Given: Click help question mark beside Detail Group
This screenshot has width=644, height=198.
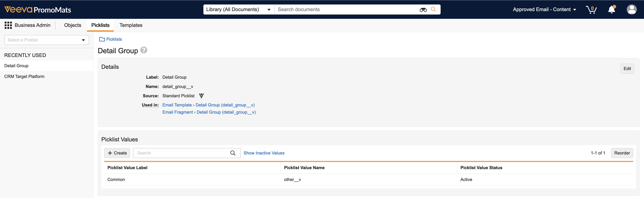Looking at the screenshot, I should (144, 50).
